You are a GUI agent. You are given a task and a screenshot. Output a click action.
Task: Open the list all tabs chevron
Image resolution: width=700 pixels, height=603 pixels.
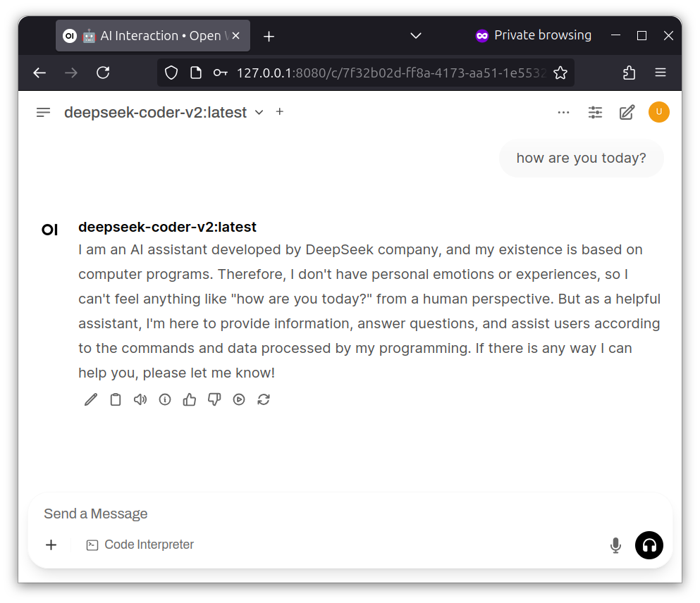click(x=416, y=36)
